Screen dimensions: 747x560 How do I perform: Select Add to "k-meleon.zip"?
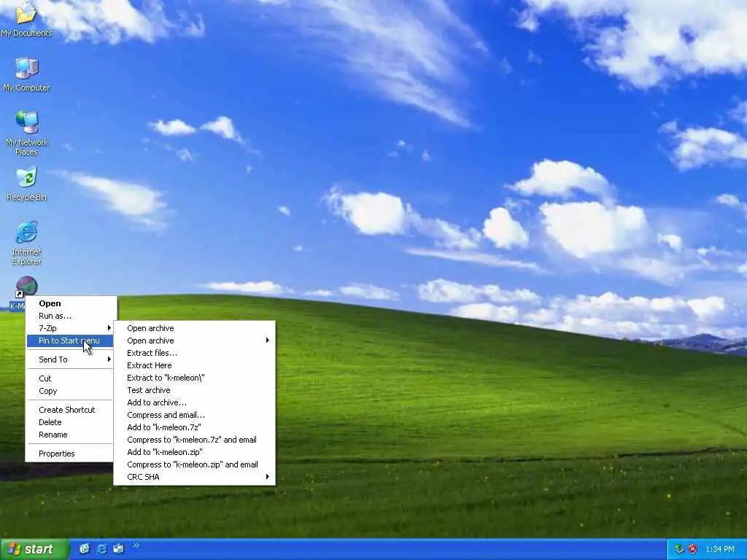(194, 452)
